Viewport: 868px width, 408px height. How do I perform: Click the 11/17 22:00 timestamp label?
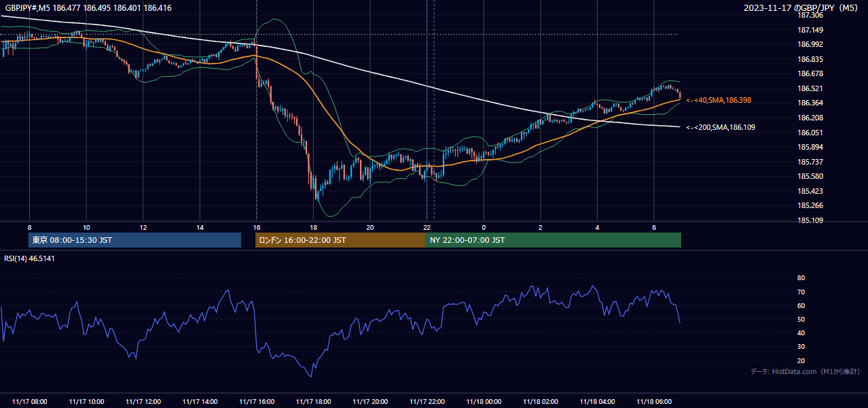tap(427, 402)
